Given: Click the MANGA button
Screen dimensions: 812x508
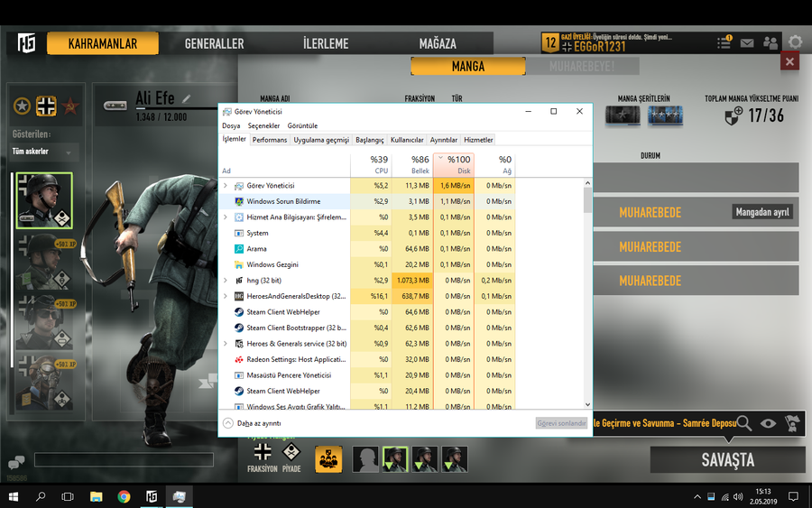Looking at the screenshot, I should coord(468,66).
